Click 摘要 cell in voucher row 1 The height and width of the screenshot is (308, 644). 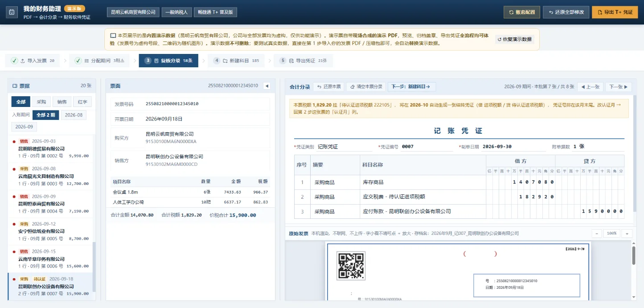(335, 182)
